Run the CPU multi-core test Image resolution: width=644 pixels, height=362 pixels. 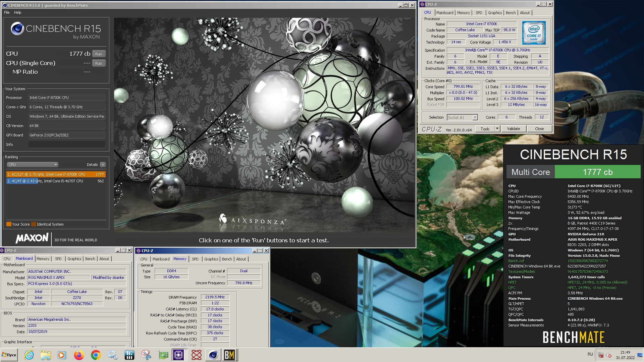point(99,54)
